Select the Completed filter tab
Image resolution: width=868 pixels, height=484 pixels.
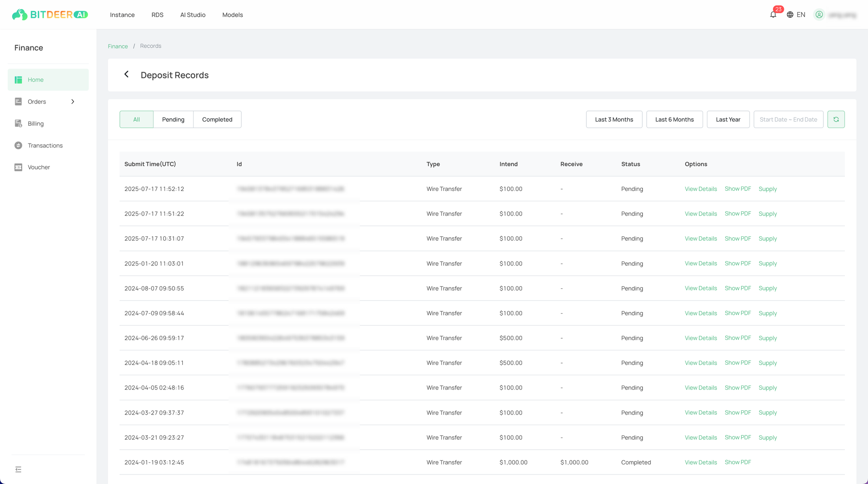(x=217, y=119)
